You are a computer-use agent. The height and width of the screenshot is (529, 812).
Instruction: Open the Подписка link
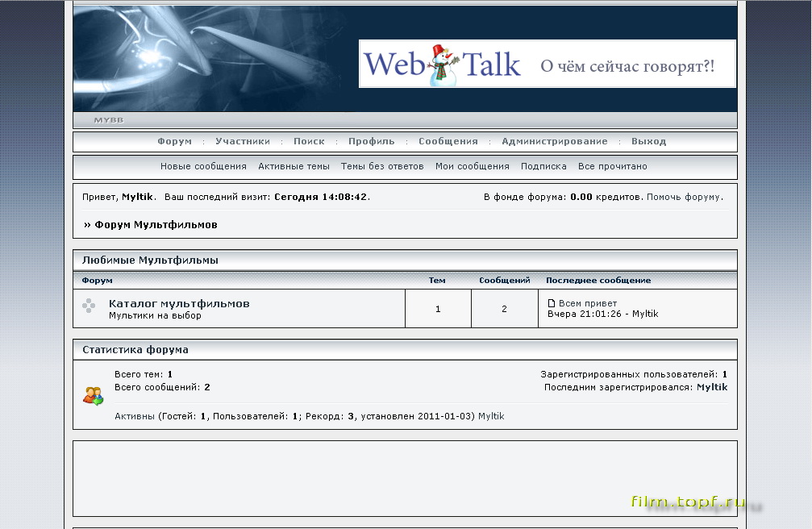click(x=543, y=166)
